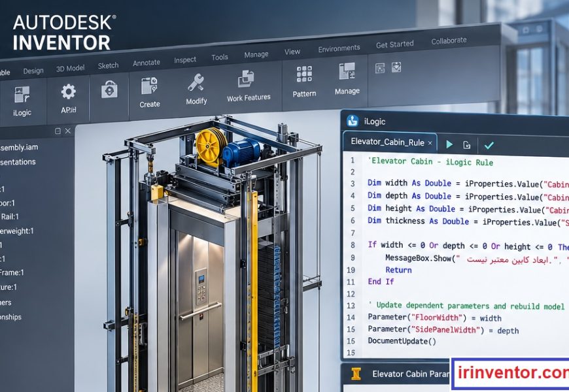The height and width of the screenshot is (392, 569).
Task: Open the Sketch ribbon tab
Action: pyautogui.click(x=108, y=65)
